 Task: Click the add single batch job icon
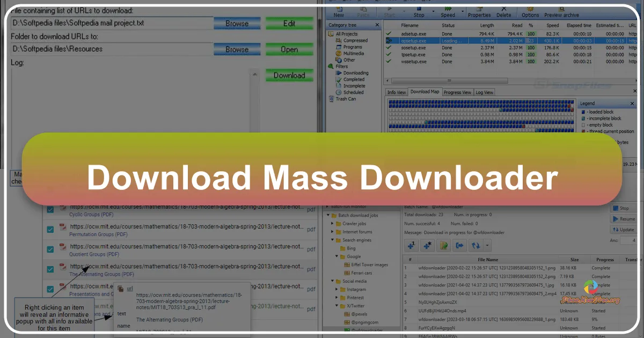click(411, 245)
